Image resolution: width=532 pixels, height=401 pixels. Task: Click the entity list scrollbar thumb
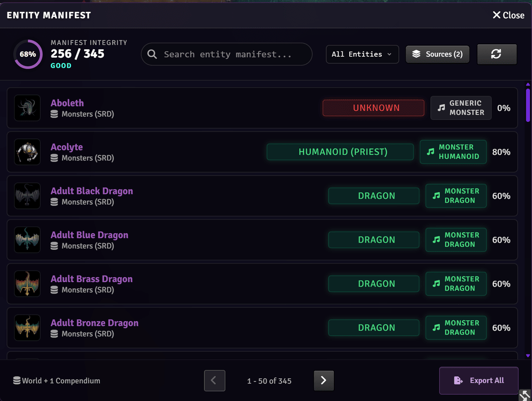click(x=528, y=105)
